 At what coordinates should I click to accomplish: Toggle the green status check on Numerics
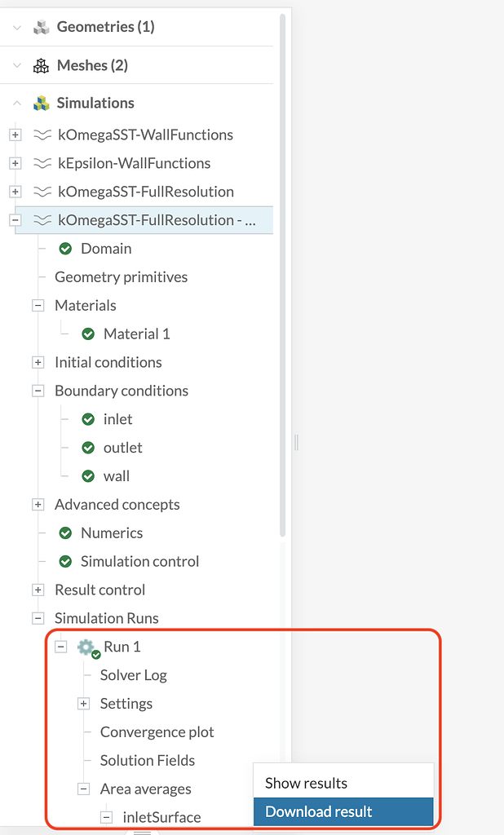coord(65,532)
